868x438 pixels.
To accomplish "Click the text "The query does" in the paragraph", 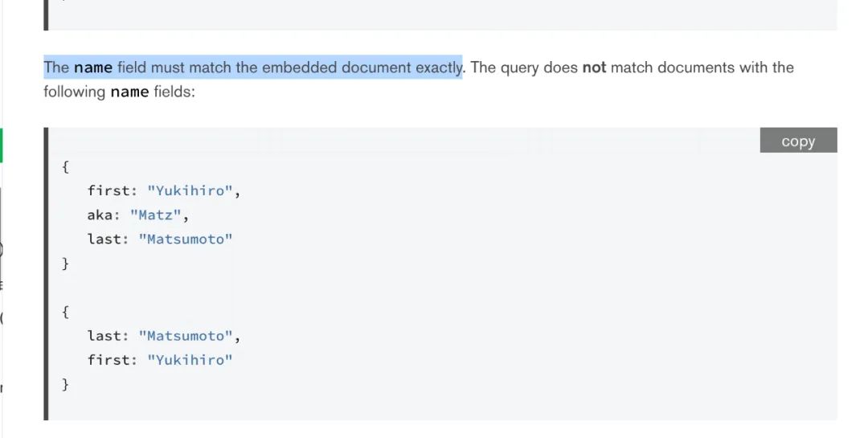I will pyautogui.click(x=524, y=68).
